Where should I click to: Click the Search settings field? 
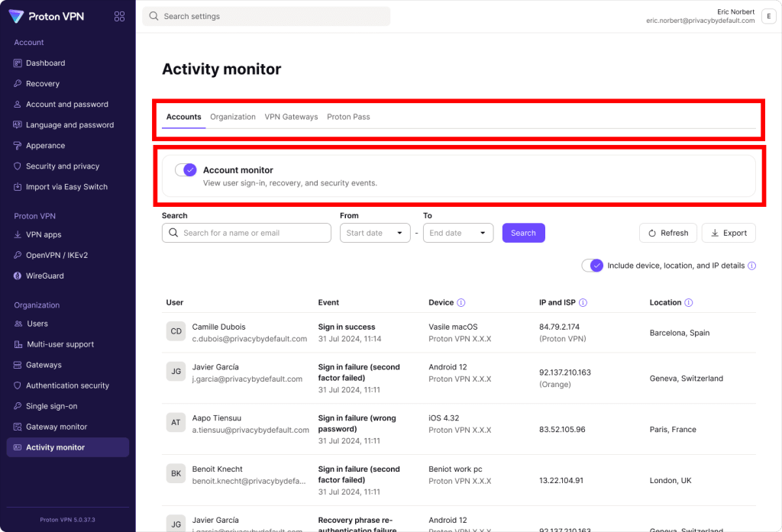click(267, 17)
